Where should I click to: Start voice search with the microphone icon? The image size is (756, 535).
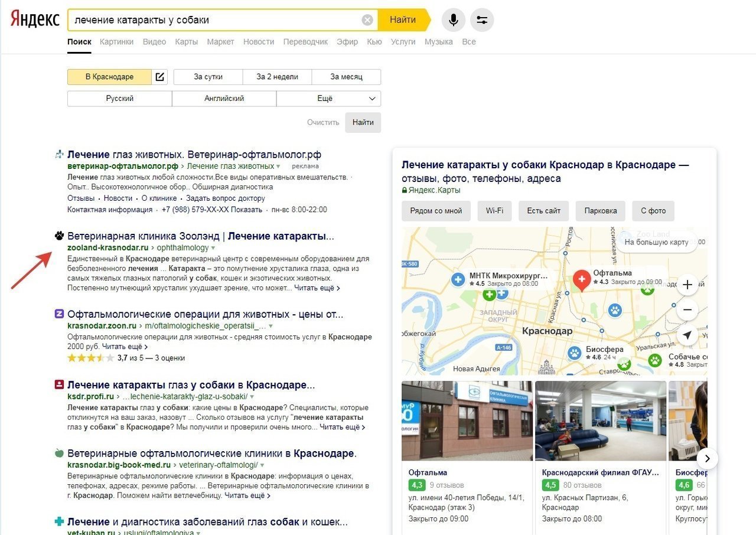coord(453,20)
